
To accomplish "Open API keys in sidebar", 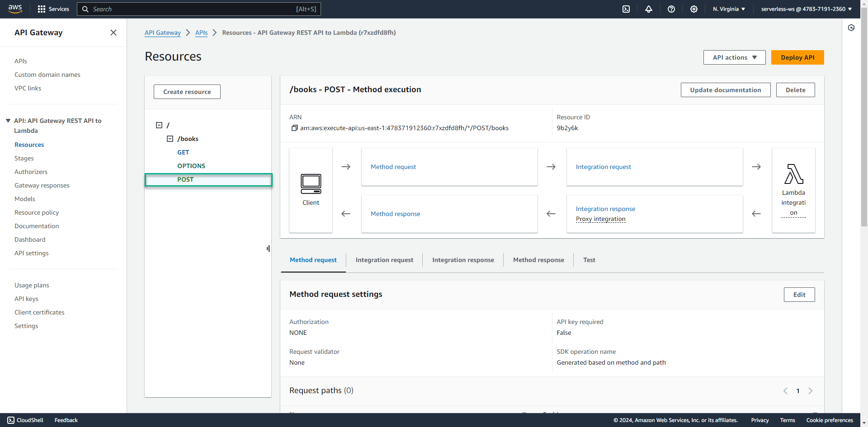I will pos(26,299).
